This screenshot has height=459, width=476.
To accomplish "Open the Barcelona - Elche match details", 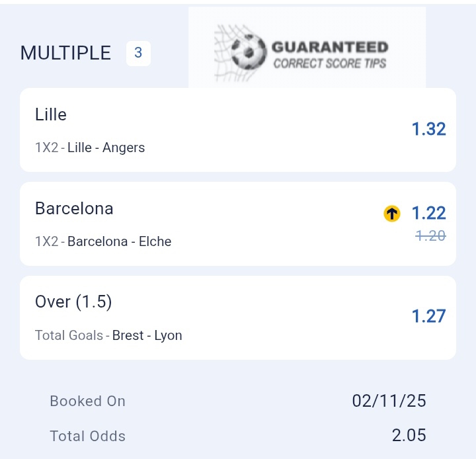I will coord(119,241).
